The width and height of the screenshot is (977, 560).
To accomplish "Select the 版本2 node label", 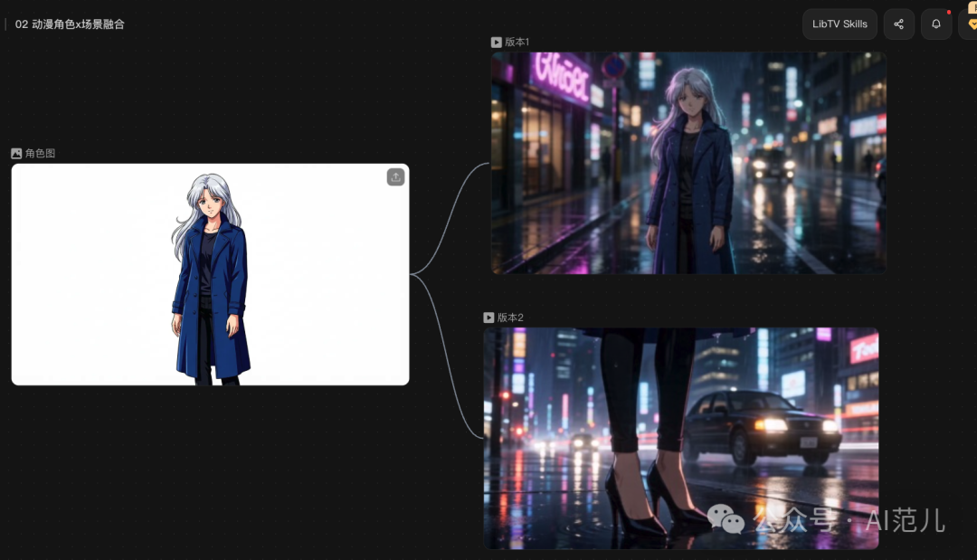I will (510, 318).
